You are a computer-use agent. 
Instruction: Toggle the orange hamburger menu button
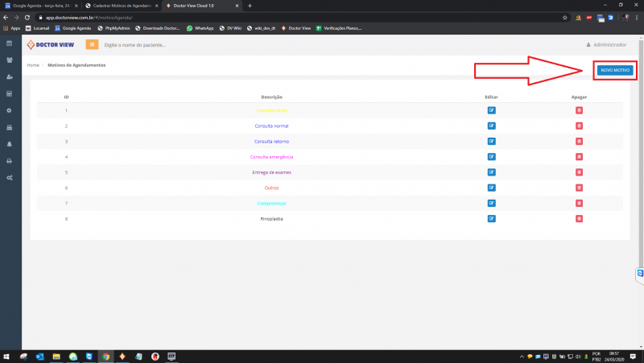[92, 44]
